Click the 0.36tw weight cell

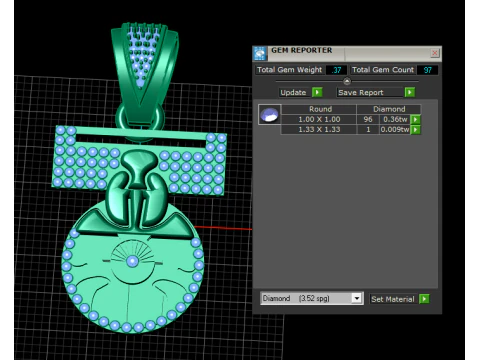[x=395, y=119]
